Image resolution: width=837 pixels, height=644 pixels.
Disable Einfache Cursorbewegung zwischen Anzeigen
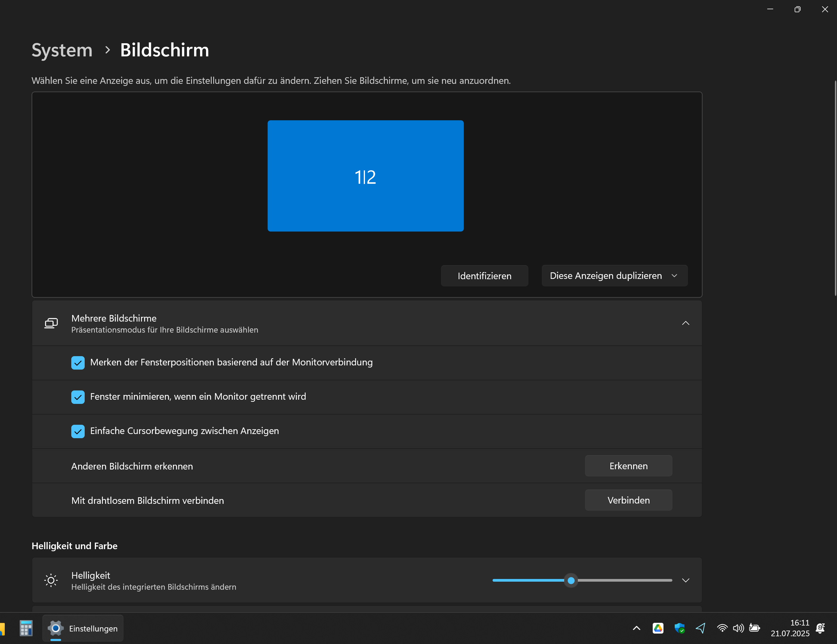coord(78,431)
